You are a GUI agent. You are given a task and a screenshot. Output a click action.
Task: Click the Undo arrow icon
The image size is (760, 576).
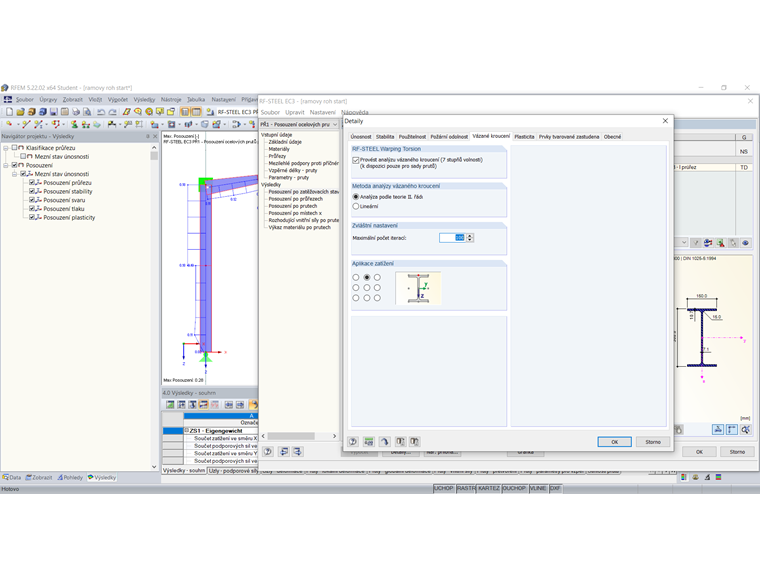[x=101, y=112]
